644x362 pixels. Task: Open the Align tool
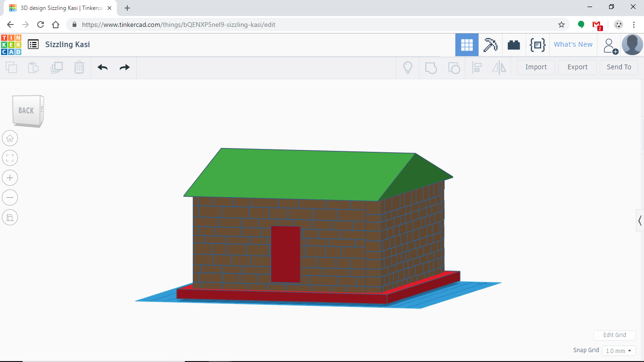477,67
